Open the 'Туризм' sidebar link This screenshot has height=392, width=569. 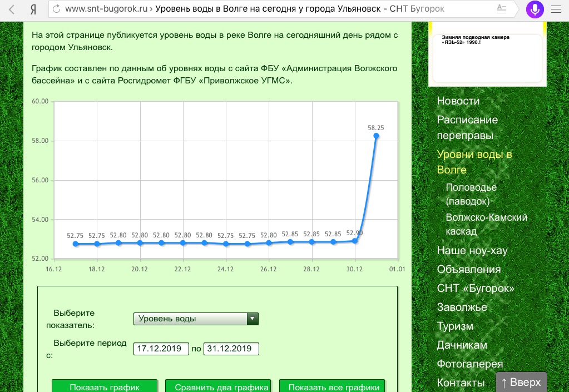(455, 326)
